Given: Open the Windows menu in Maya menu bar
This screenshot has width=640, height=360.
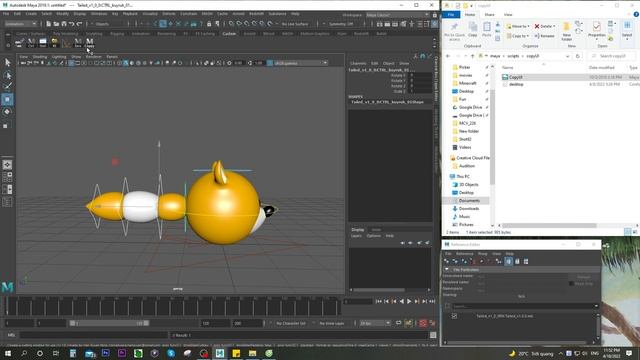Looking at the screenshot, I should 99,14.
